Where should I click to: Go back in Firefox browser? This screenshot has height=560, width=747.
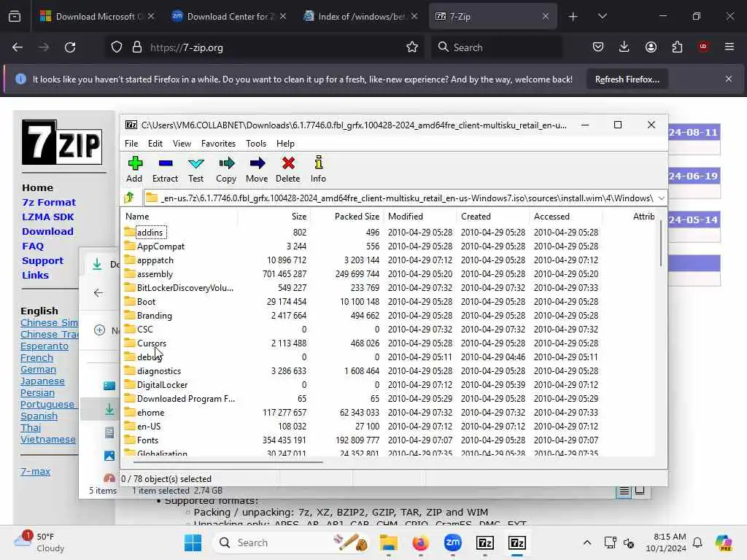coord(18,47)
